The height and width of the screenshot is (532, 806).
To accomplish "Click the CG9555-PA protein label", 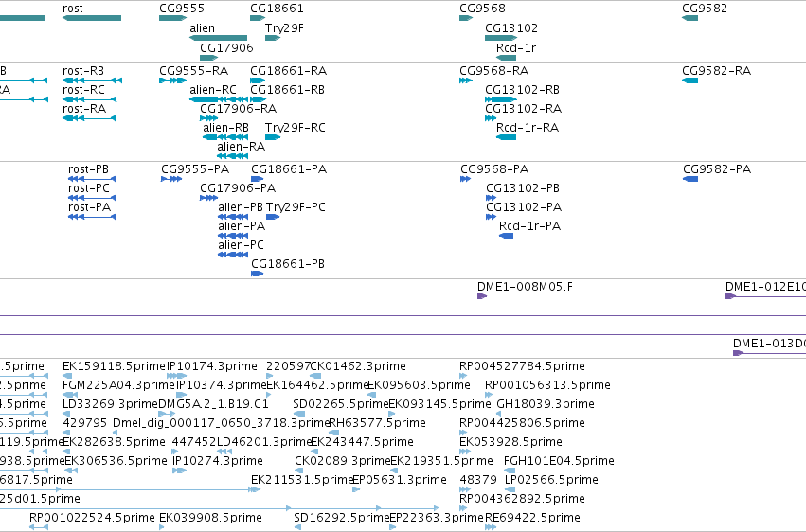I will pyautogui.click(x=195, y=169).
